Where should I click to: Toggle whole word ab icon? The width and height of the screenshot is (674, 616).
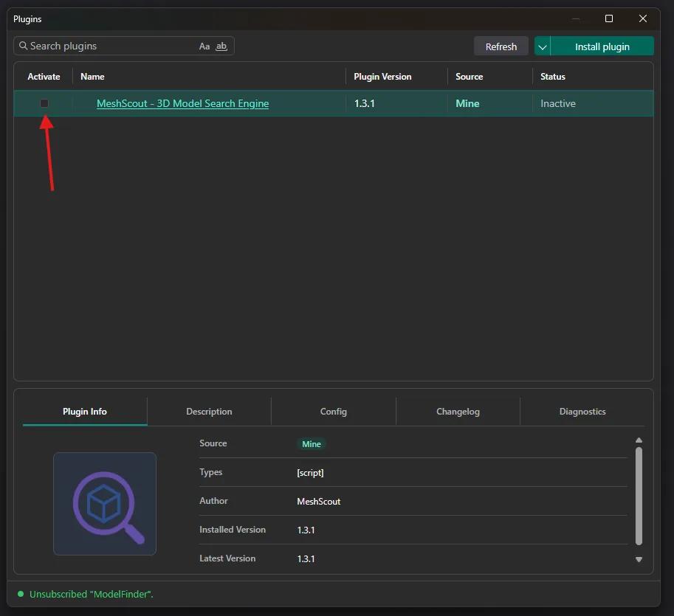pyautogui.click(x=221, y=46)
